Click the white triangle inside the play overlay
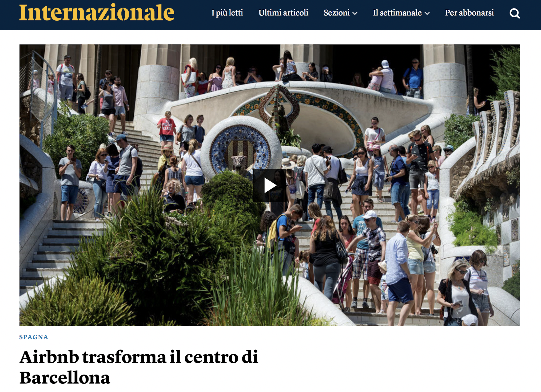Screen dimensions: 541x392 click(270, 185)
